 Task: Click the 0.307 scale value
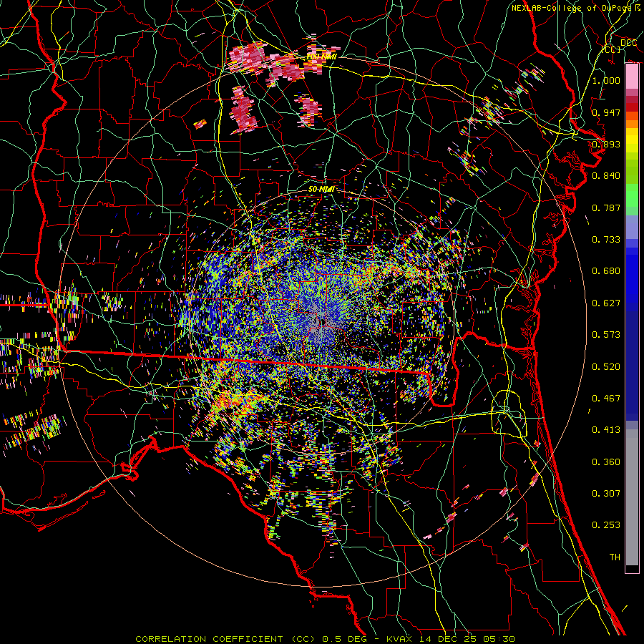click(x=606, y=494)
